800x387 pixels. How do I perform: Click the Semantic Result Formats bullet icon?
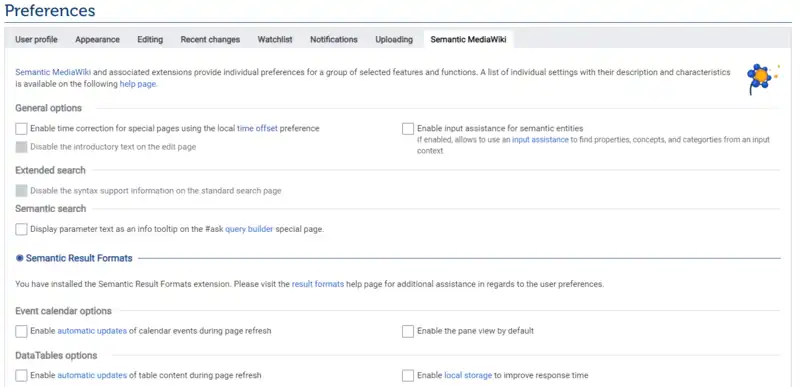(x=19, y=258)
